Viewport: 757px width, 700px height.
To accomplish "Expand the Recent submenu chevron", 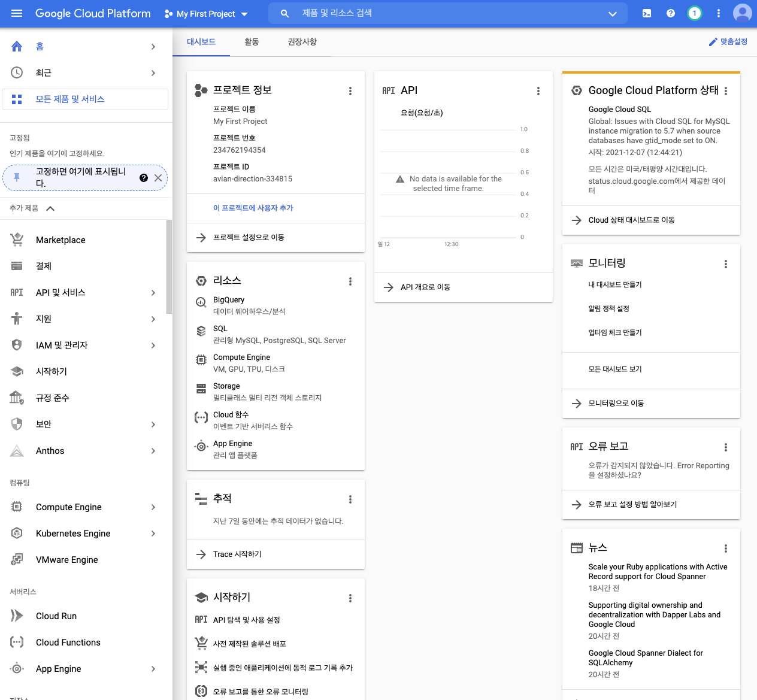I will click(153, 73).
